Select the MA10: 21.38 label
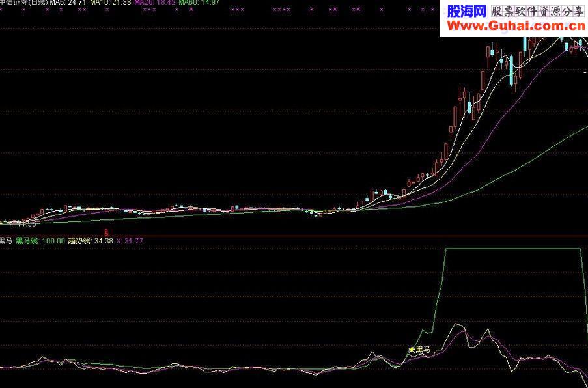588x388 pixels. (x=112, y=2)
